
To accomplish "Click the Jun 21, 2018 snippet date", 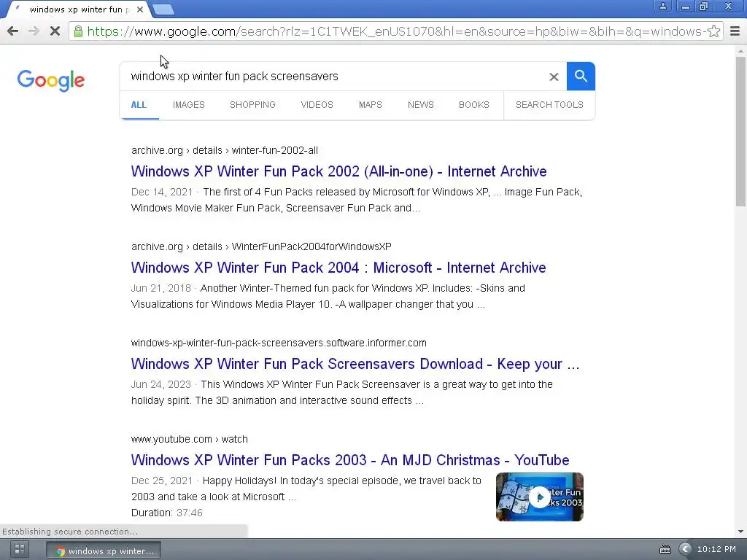I will [161, 288].
